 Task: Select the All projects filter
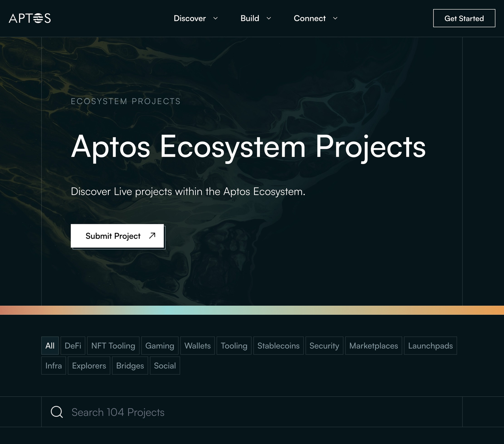click(50, 346)
